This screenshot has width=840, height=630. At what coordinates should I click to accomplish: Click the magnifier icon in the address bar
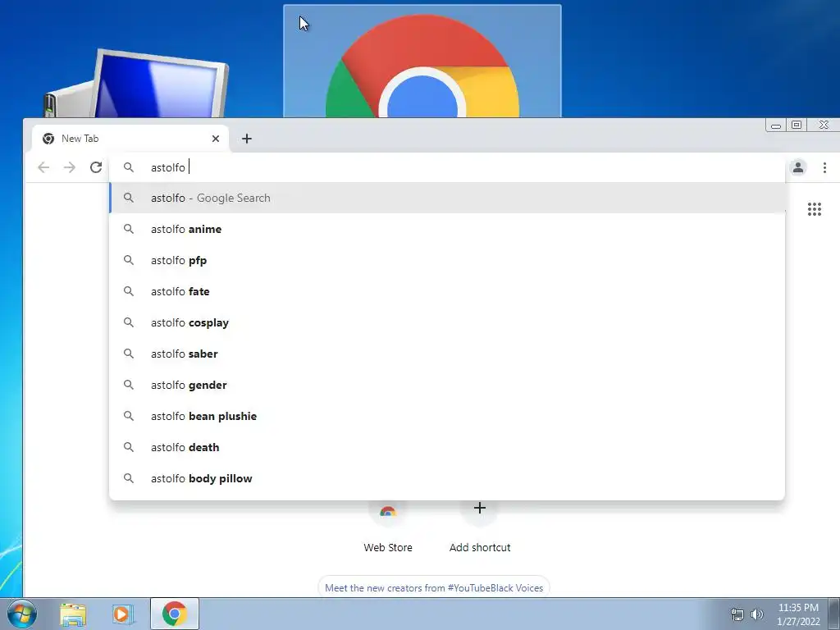click(129, 167)
